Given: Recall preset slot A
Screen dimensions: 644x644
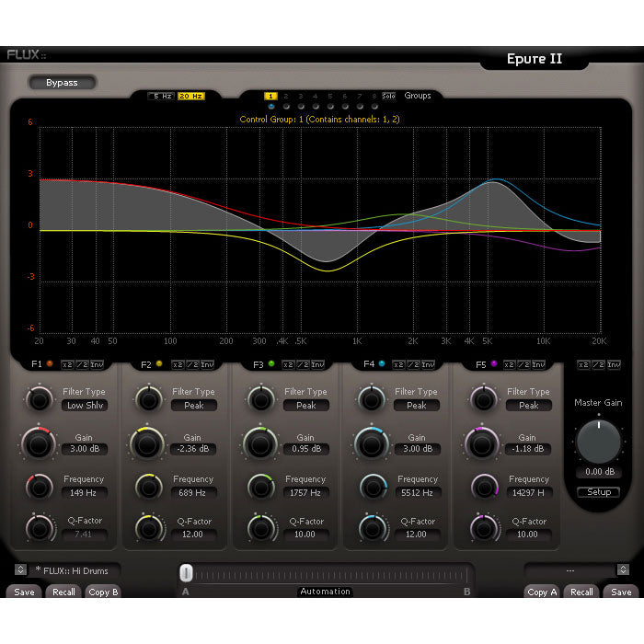Looking at the screenshot, I should 63,592.
